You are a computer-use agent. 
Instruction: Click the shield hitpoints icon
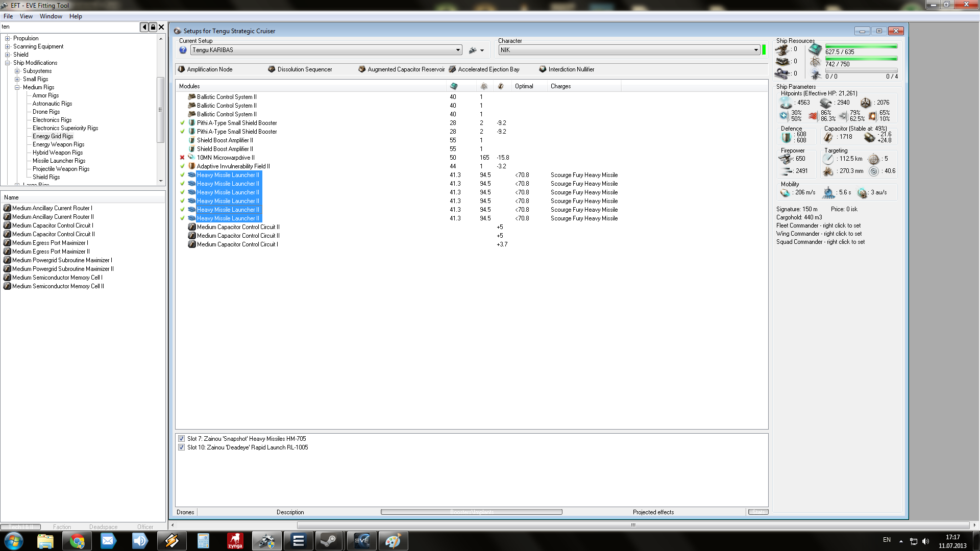tap(786, 103)
